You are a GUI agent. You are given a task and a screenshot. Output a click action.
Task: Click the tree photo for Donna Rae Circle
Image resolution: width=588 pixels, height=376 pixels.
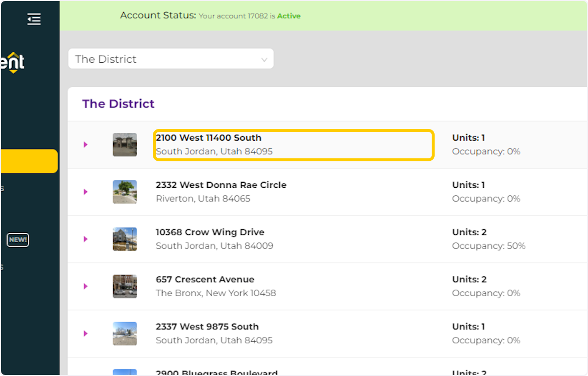tap(124, 192)
